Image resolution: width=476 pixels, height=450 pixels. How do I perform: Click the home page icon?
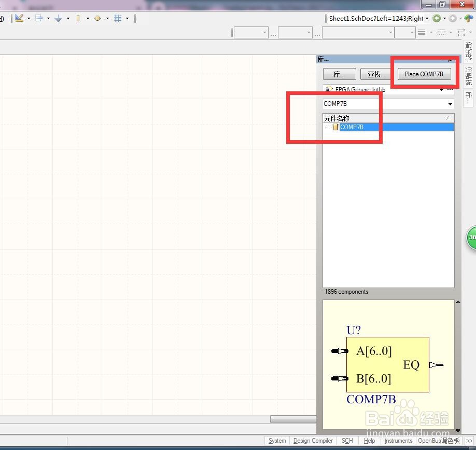point(469,18)
